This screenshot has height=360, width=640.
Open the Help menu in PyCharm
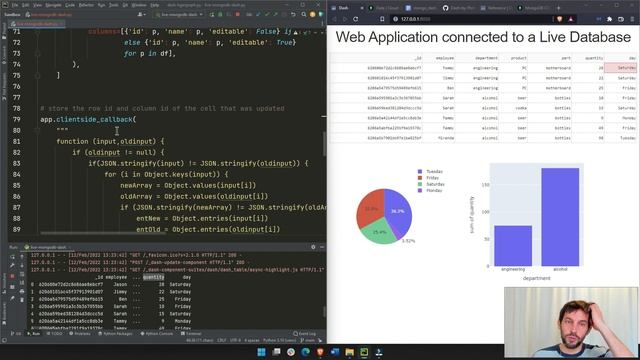click(x=155, y=5)
